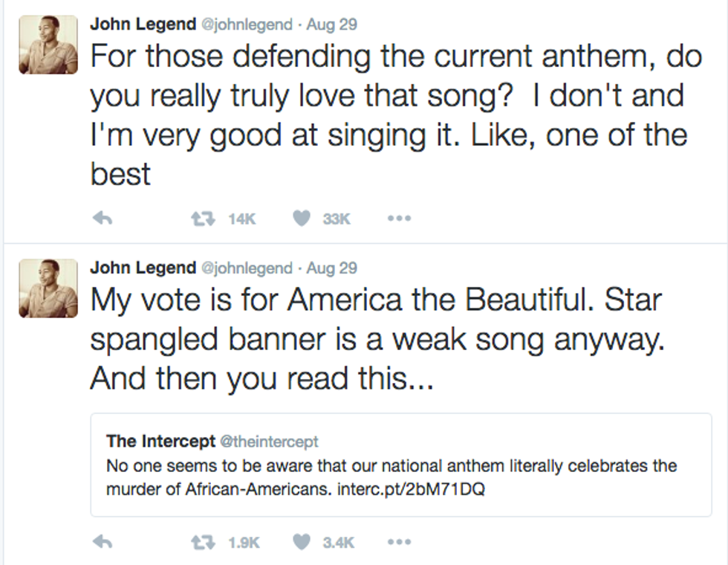Open the Aug 29 timestamp of the second tweet
Image resolution: width=728 pixels, height=565 pixels.
pyautogui.click(x=332, y=268)
